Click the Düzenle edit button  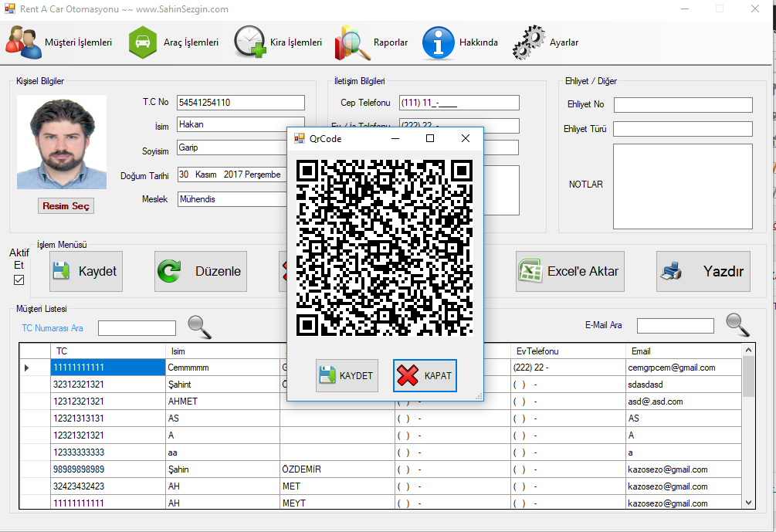click(201, 271)
